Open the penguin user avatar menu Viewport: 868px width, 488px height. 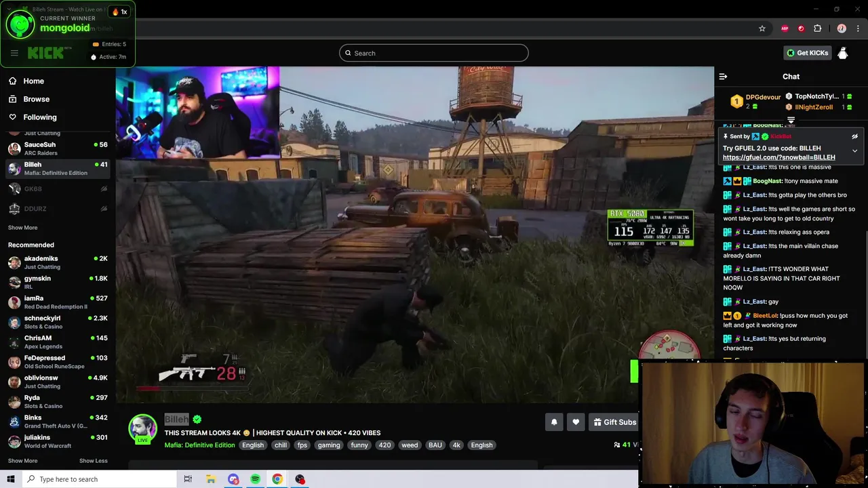842,53
